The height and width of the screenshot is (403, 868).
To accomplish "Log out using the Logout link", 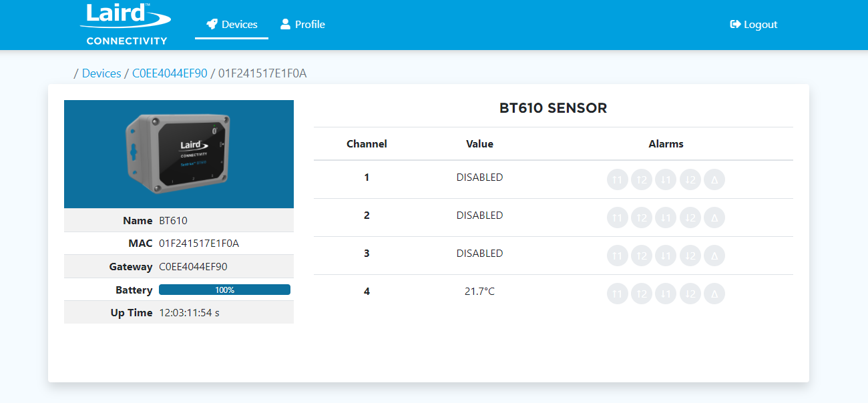I will pyautogui.click(x=754, y=25).
